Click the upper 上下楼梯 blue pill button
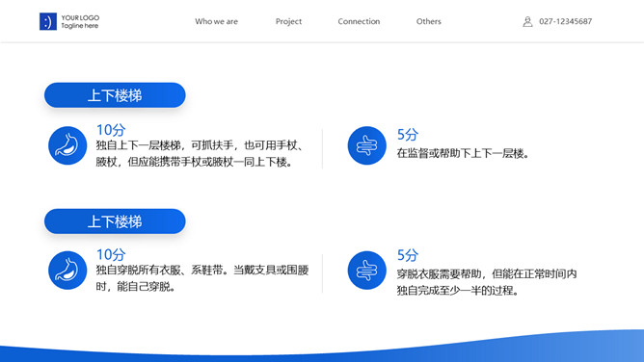The image size is (644, 362). coord(115,95)
